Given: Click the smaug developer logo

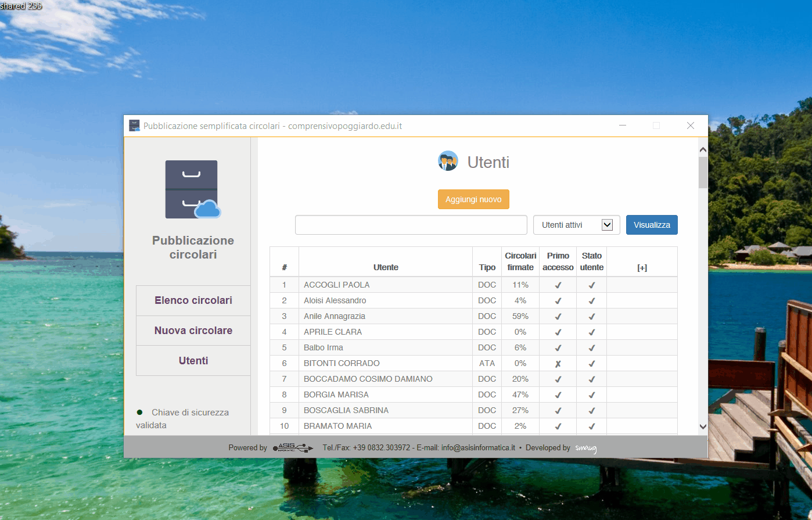Looking at the screenshot, I should pos(586,448).
